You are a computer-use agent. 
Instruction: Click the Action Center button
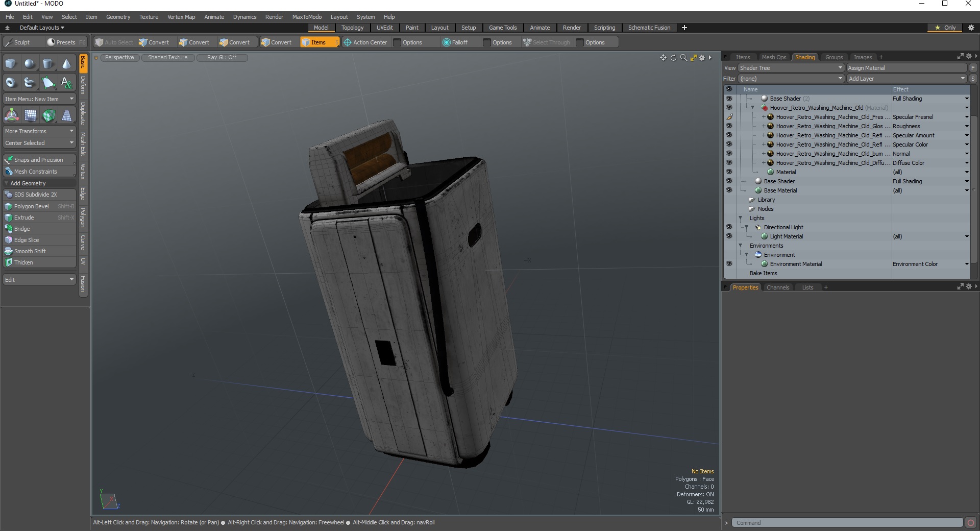pos(365,42)
